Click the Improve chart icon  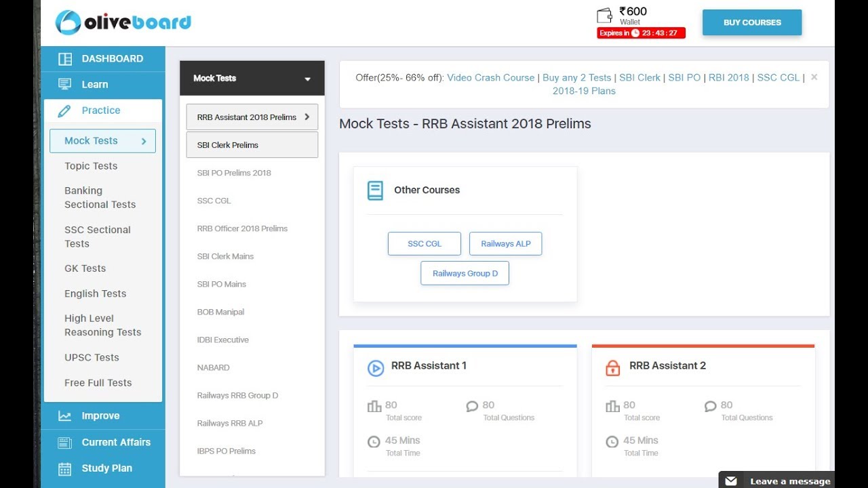coord(65,416)
